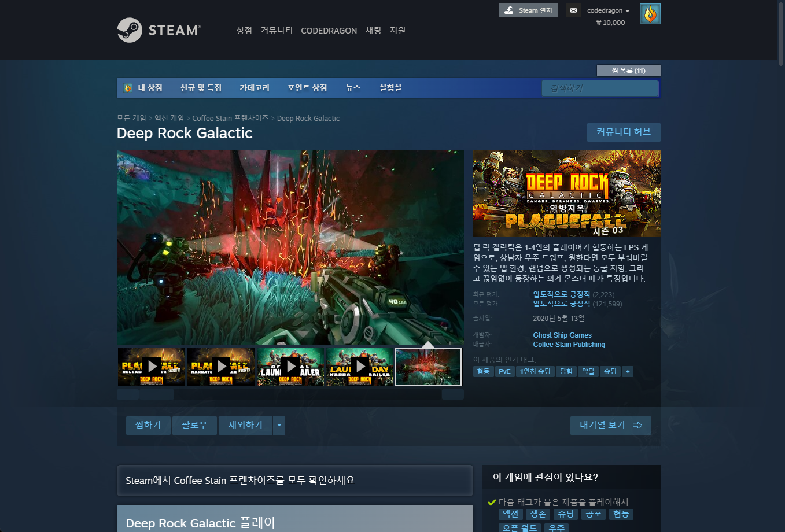Click the 생존 interest tag
The image size is (785, 532).
coord(539,514)
